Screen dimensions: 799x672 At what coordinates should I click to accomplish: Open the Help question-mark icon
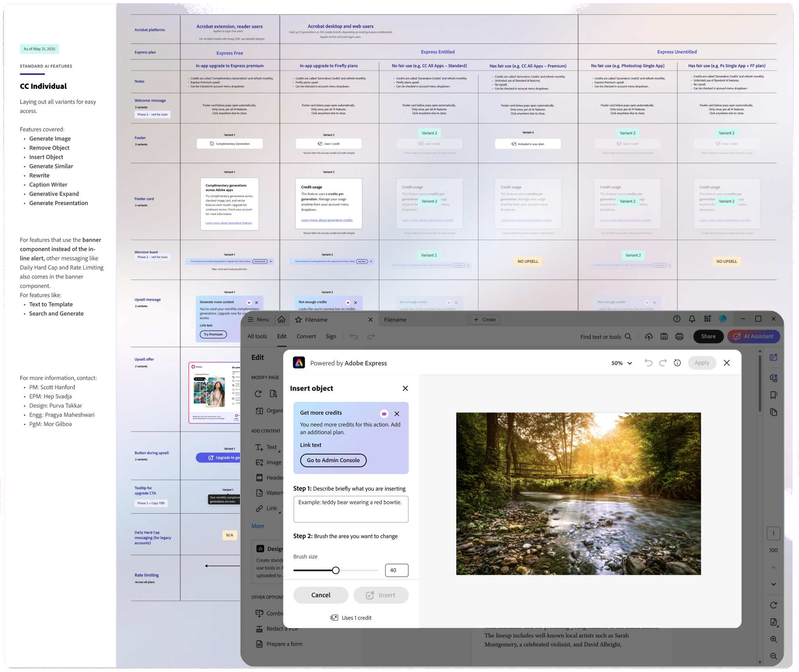(x=677, y=319)
